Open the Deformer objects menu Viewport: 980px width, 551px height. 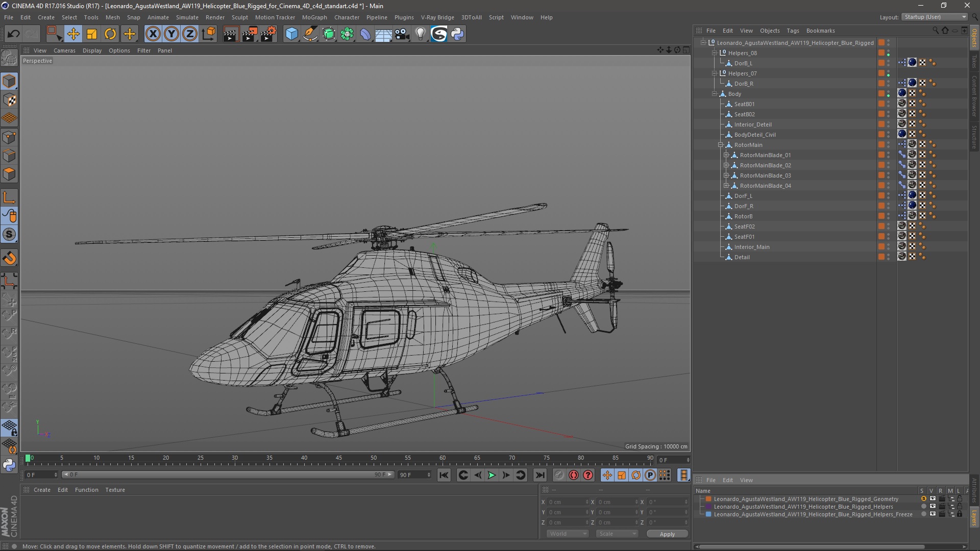pos(365,34)
